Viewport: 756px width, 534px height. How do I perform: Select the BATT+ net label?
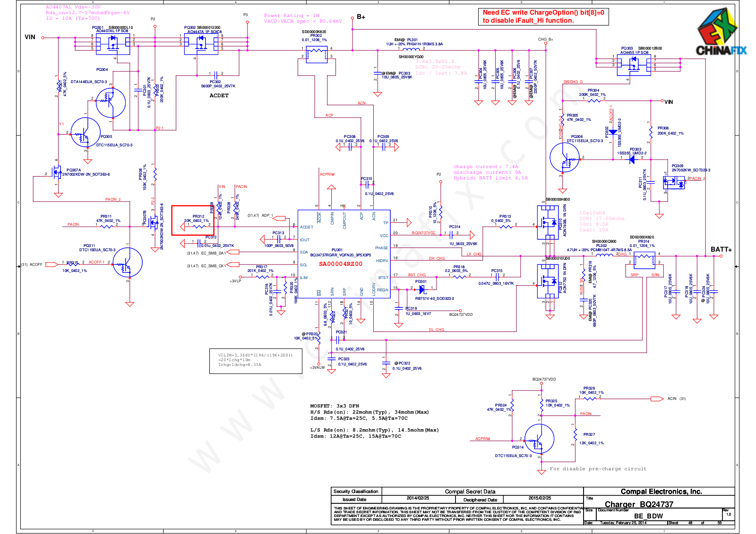coord(721,249)
